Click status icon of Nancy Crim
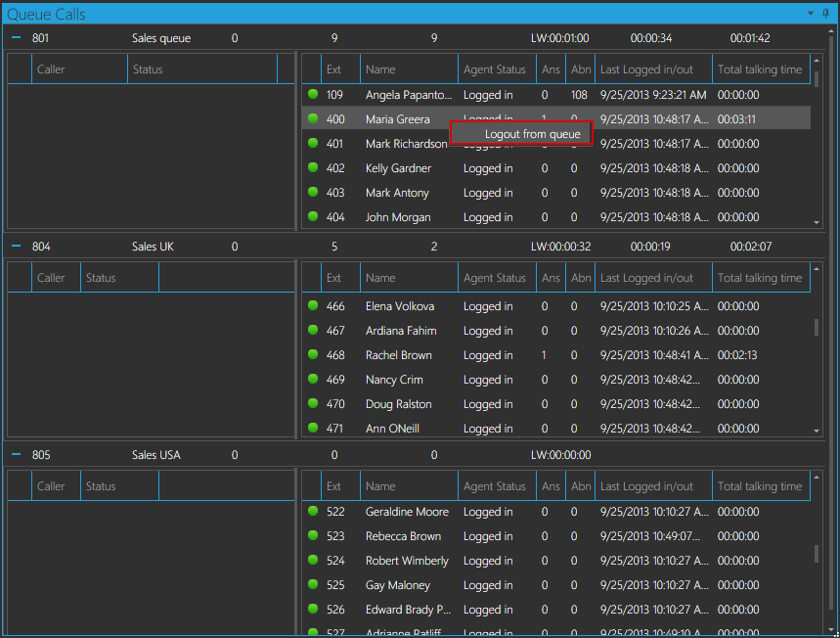The image size is (840, 638). (313, 379)
